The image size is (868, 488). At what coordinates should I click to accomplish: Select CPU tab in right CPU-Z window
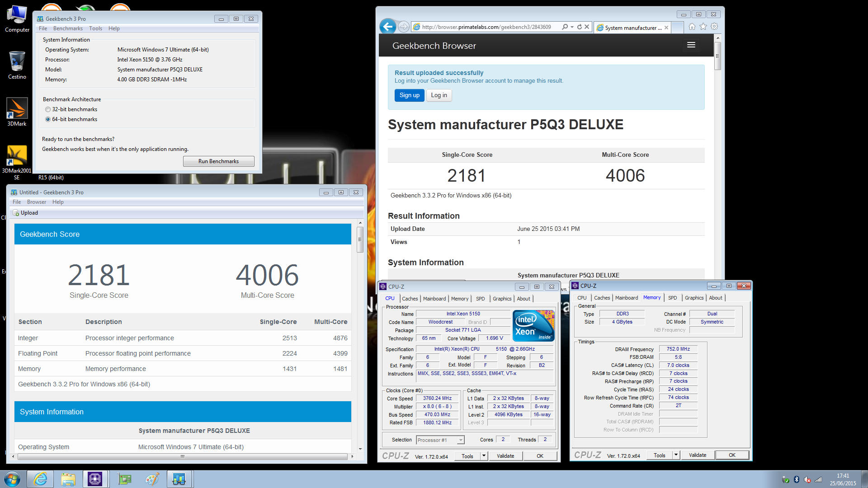582,298
